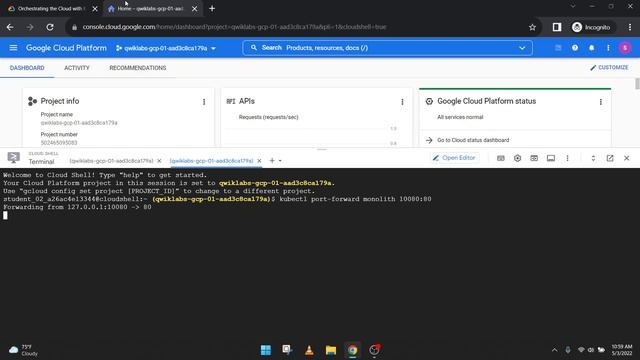Select the second active Cloud Shell terminal tab
The height and width of the screenshot is (360, 640).
pos(211,161)
